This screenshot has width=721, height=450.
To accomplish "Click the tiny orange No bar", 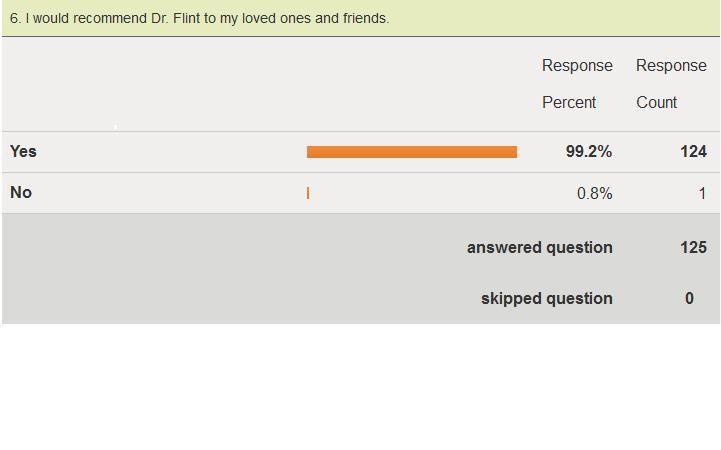I will pyautogui.click(x=308, y=193).
